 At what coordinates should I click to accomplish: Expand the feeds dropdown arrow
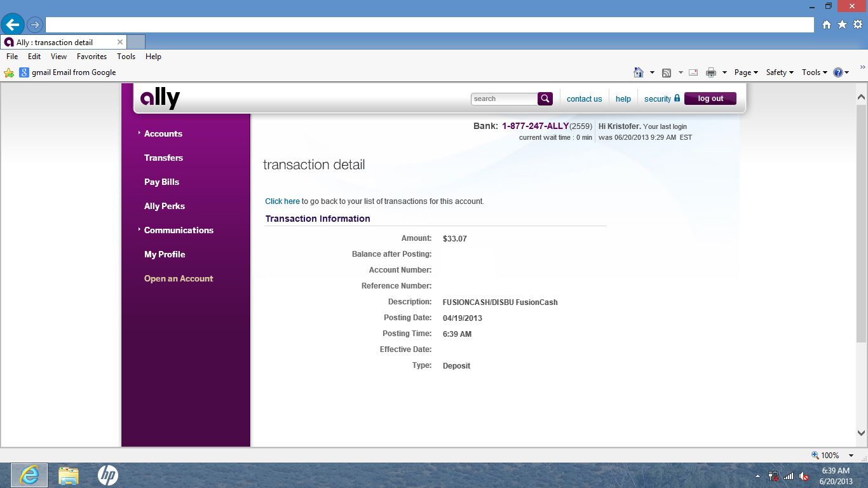point(681,72)
